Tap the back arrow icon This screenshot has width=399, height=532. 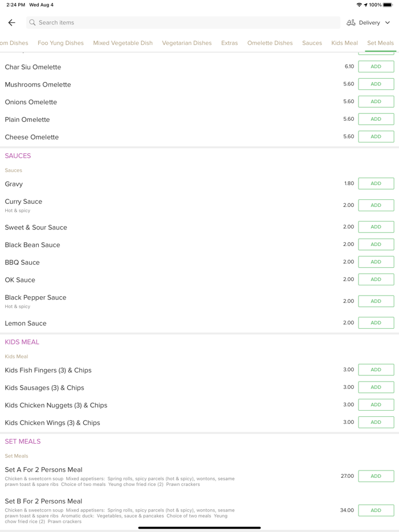(x=11, y=23)
